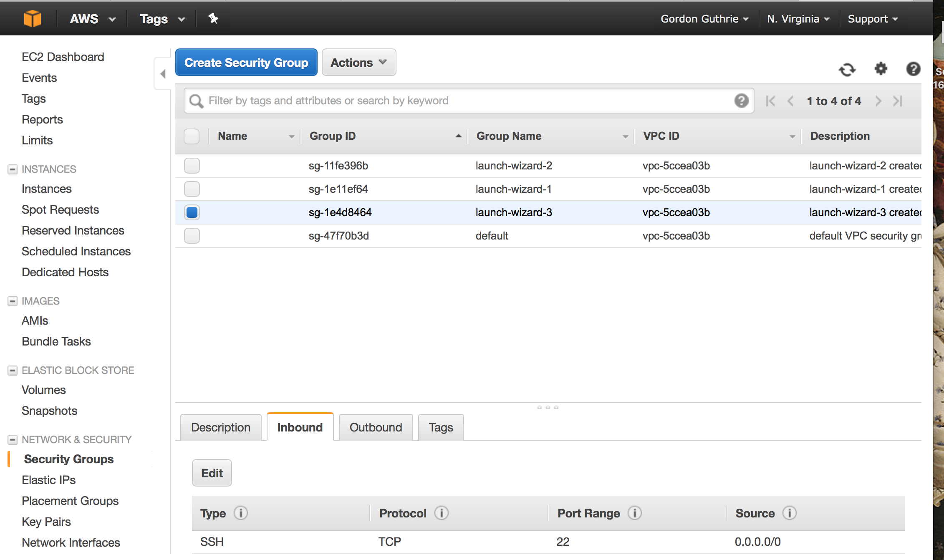
Task: Open table settings gear icon
Action: click(x=881, y=68)
